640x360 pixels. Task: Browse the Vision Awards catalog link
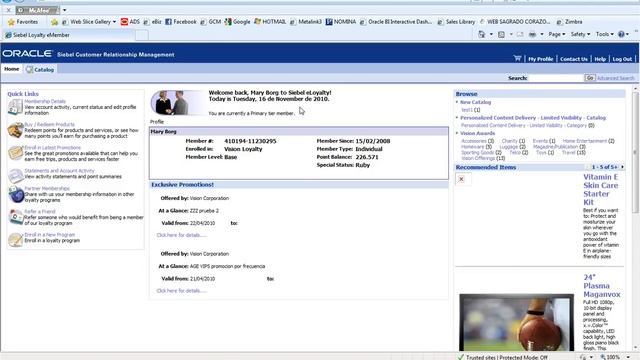(x=478, y=133)
